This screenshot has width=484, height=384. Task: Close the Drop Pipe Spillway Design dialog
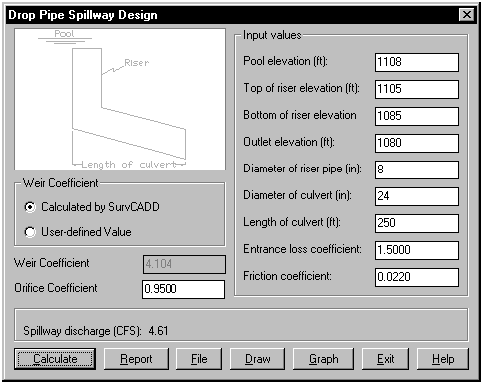tap(467, 15)
